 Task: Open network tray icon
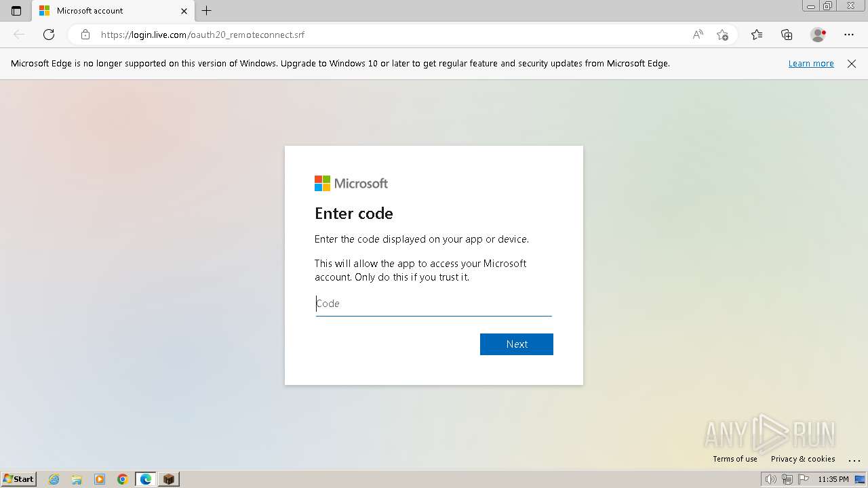click(787, 479)
